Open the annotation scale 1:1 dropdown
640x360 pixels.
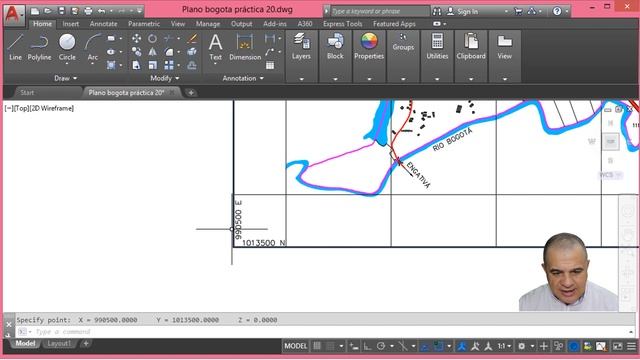(504, 346)
